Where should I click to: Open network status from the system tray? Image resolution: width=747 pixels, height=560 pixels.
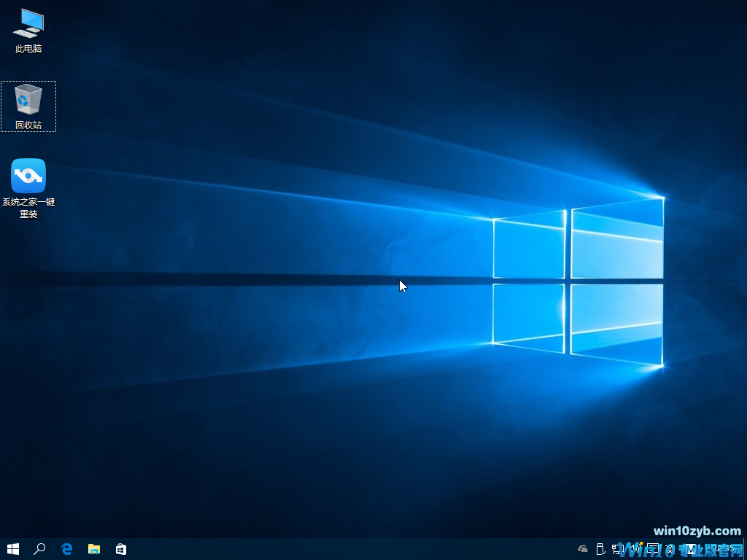tap(616, 549)
